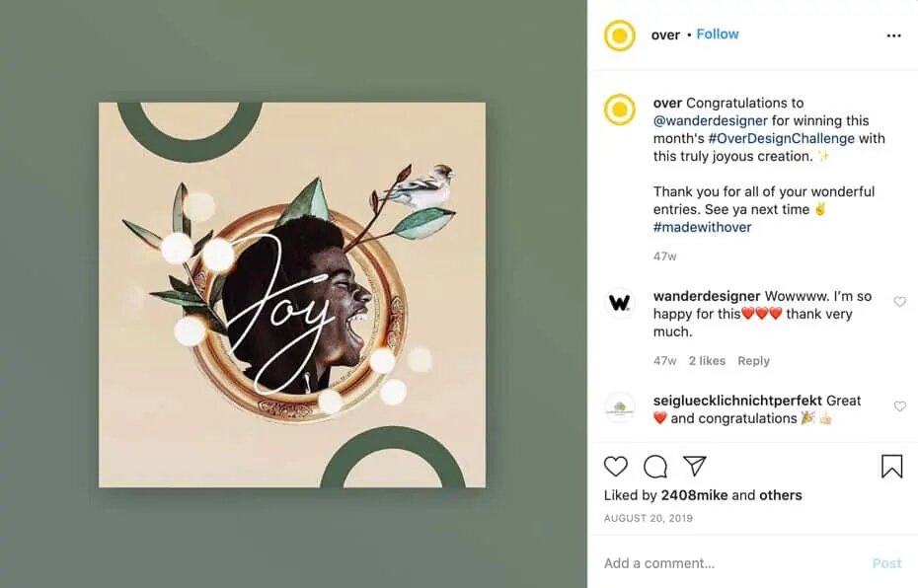Click seigluecklichnichtperfekt's profile avatar
Viewport: 918px width, 588px height.
click(x=620, y=407)
